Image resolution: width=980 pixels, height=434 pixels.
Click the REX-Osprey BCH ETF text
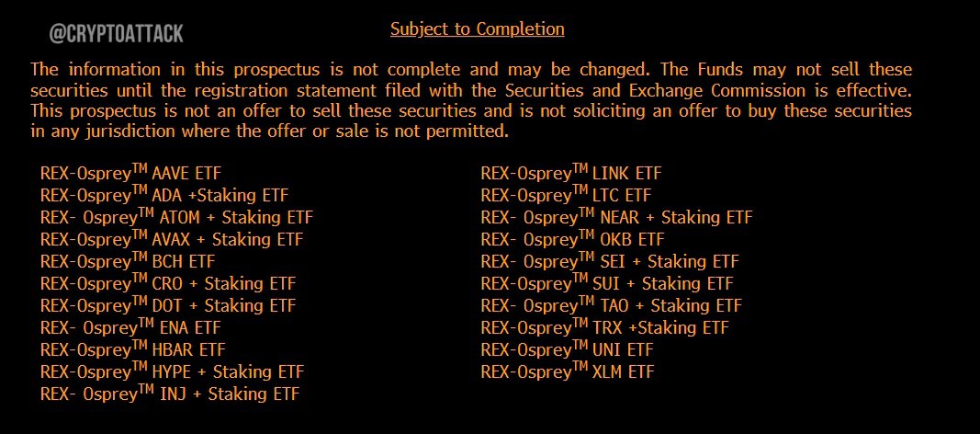[128, 261]
